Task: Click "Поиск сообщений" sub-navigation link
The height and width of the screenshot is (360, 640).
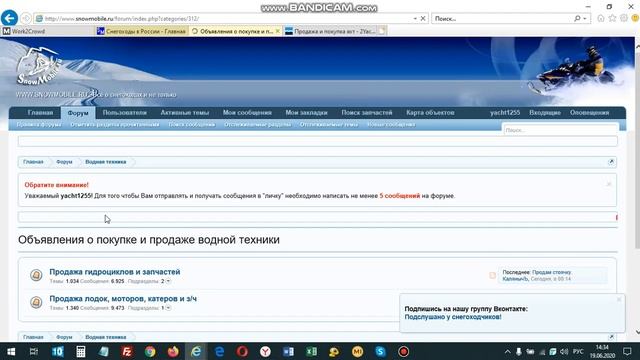Action: 191,124
